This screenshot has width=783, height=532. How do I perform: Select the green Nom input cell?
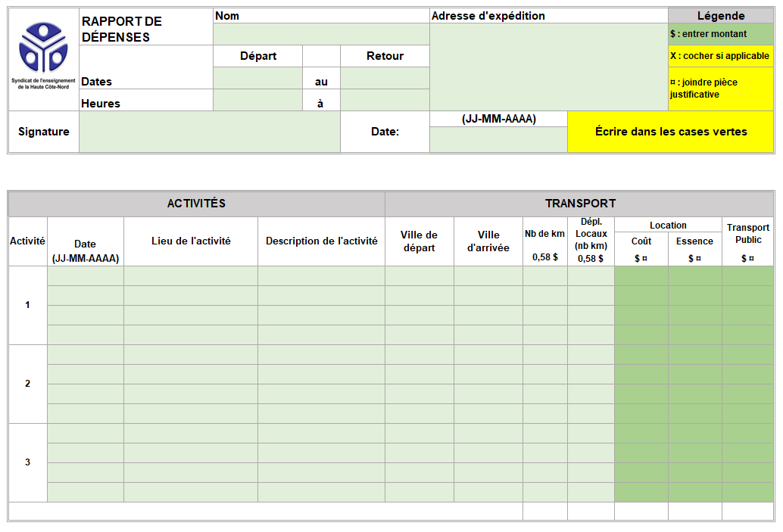point(321,34)
